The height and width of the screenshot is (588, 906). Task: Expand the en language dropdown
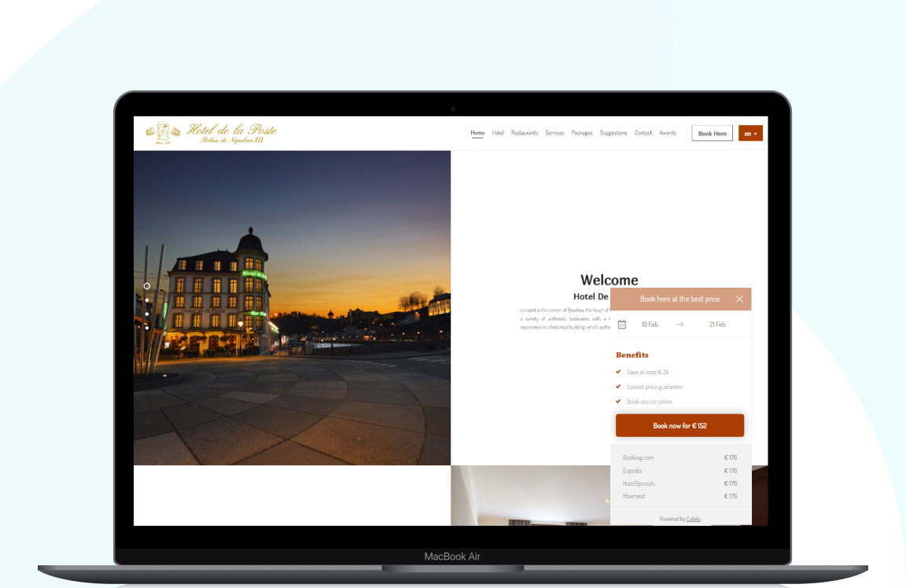(750, 134)
